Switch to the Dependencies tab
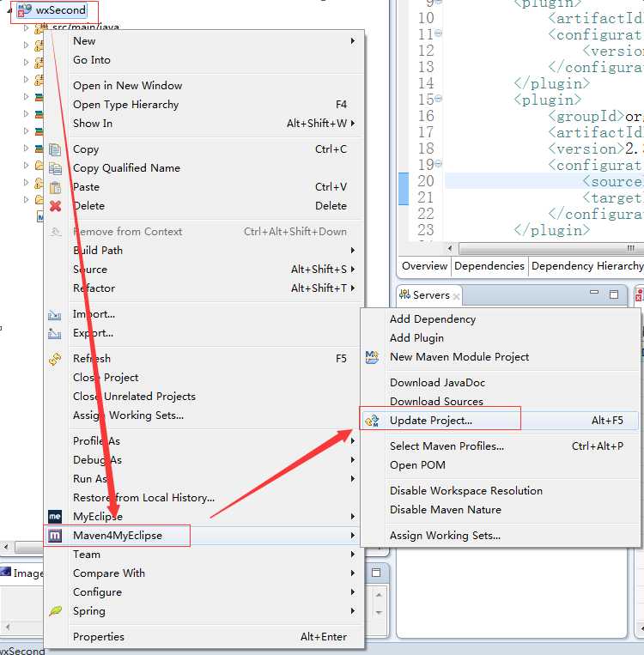This screenshot has width=644, height=655. (489, 266)
